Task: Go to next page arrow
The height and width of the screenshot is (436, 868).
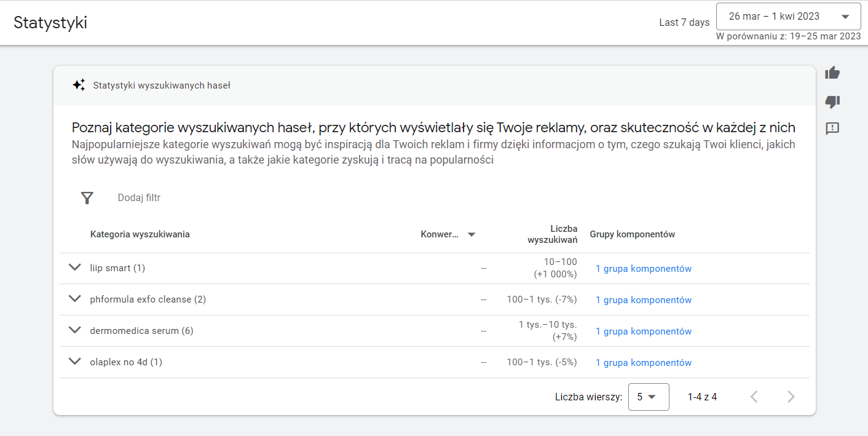Action: pyautogui.click(x=791, y=397)
